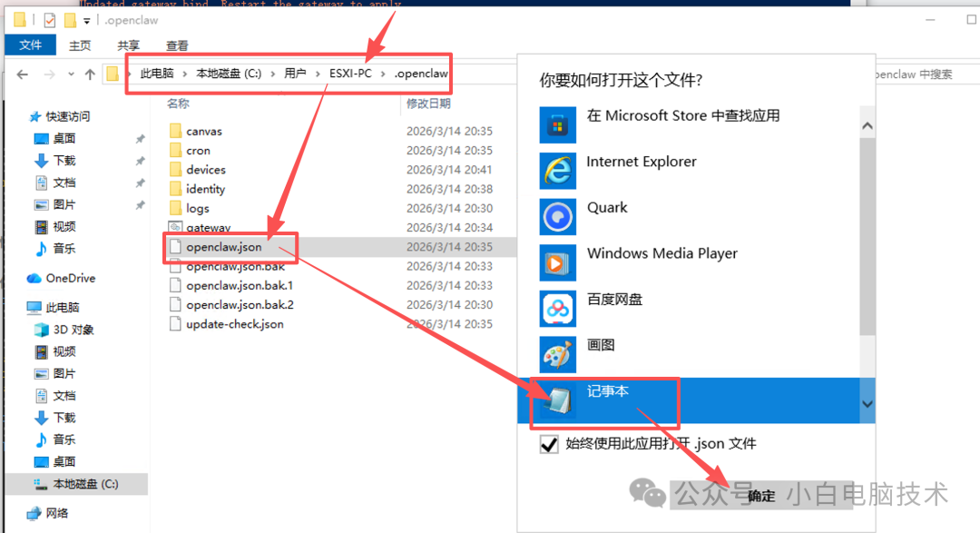
Task: Select quick access 视频 item
Action: pyautogui.click(x=55, y=226)
